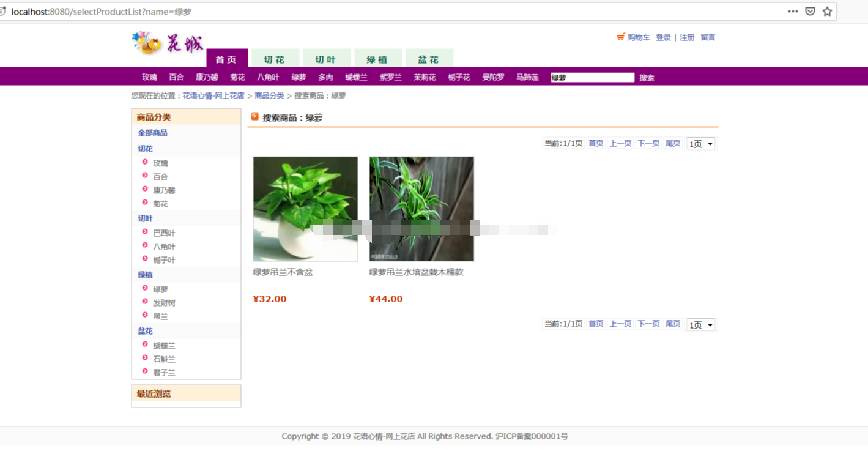Click the pink bullet beside 巴西叶

tap(145, 232)
